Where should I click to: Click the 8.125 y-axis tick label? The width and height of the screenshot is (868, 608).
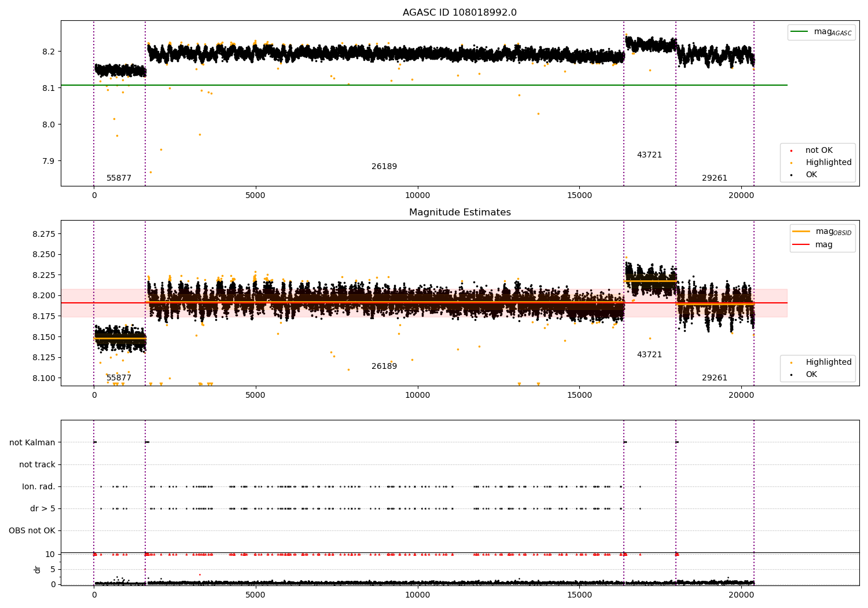pos(43,357)
